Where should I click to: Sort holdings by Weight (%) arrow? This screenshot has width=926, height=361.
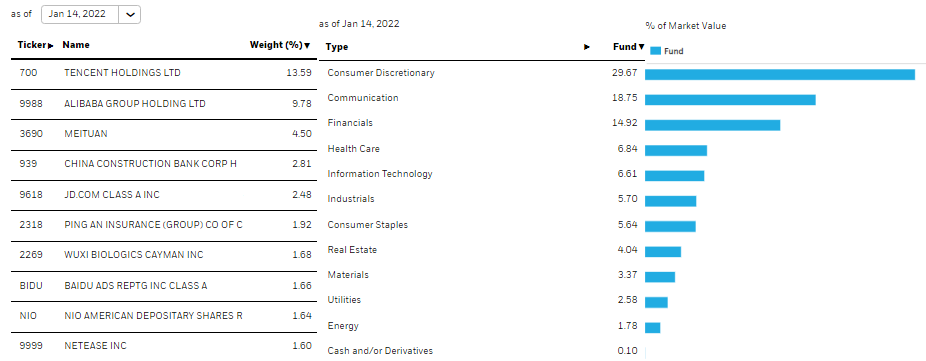coord(307,45)
